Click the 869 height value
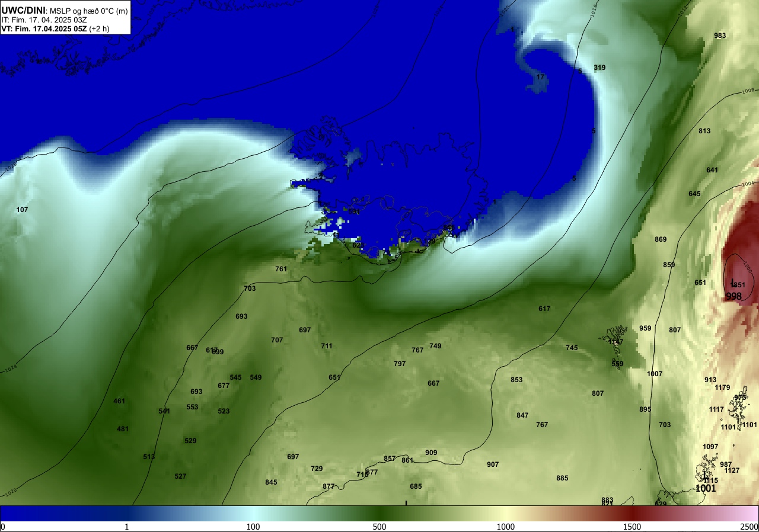This screenshot has width=759, height=532. (661, 239)
